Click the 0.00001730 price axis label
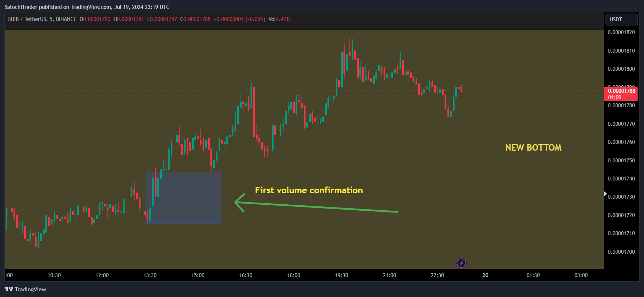The image size is (644, 297). tap(621, 197)
